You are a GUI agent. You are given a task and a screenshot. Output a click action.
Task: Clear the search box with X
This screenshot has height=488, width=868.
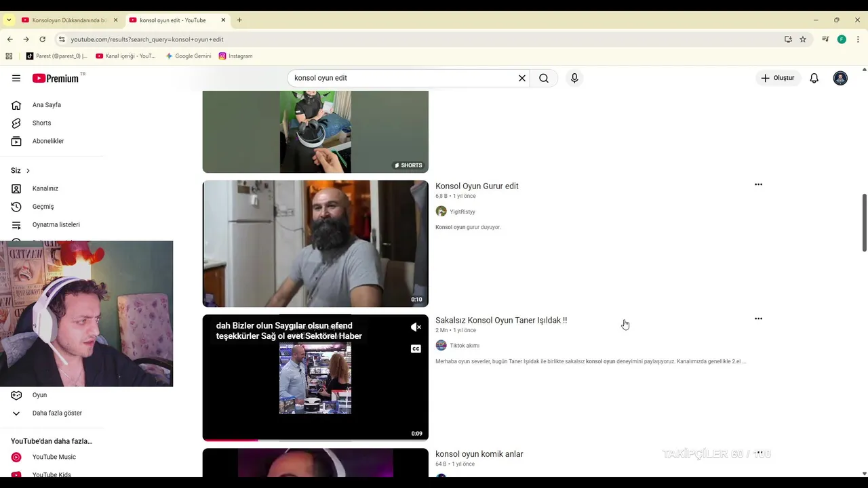(522, 78)
